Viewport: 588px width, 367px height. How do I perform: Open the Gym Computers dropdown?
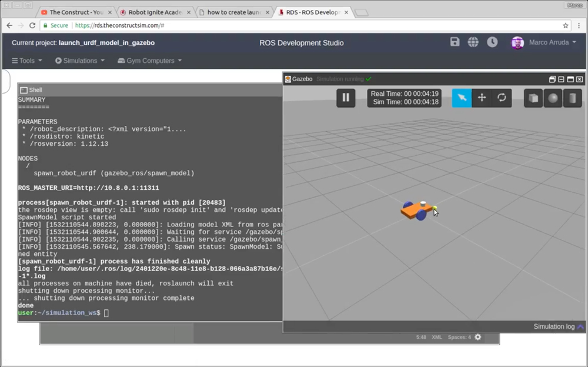149,60
